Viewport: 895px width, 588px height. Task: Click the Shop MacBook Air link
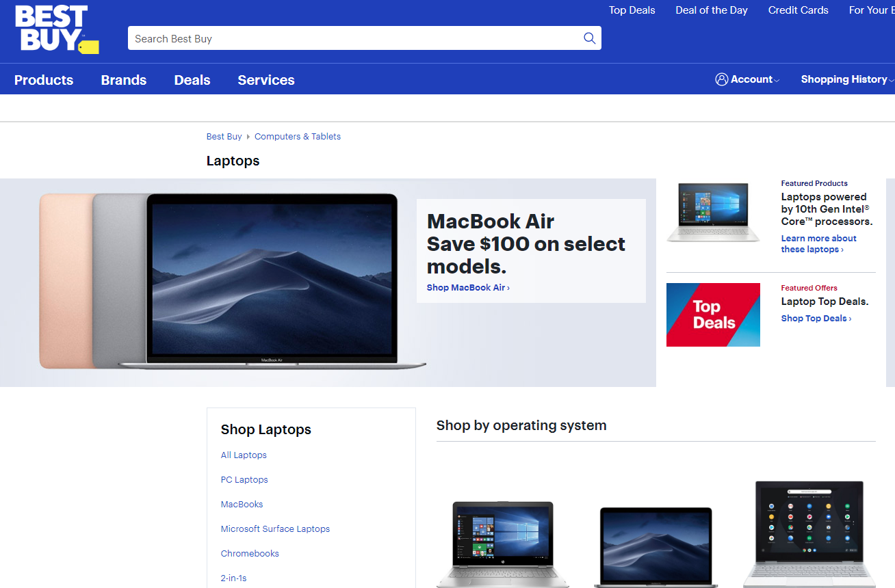tap(468, 288)
